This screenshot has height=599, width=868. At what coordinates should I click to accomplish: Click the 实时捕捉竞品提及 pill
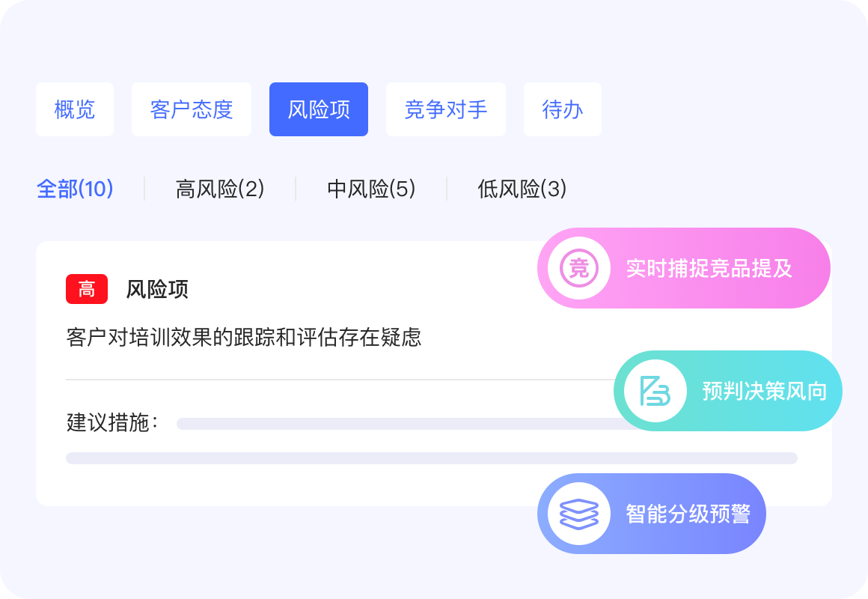click(x=709, y=268)
